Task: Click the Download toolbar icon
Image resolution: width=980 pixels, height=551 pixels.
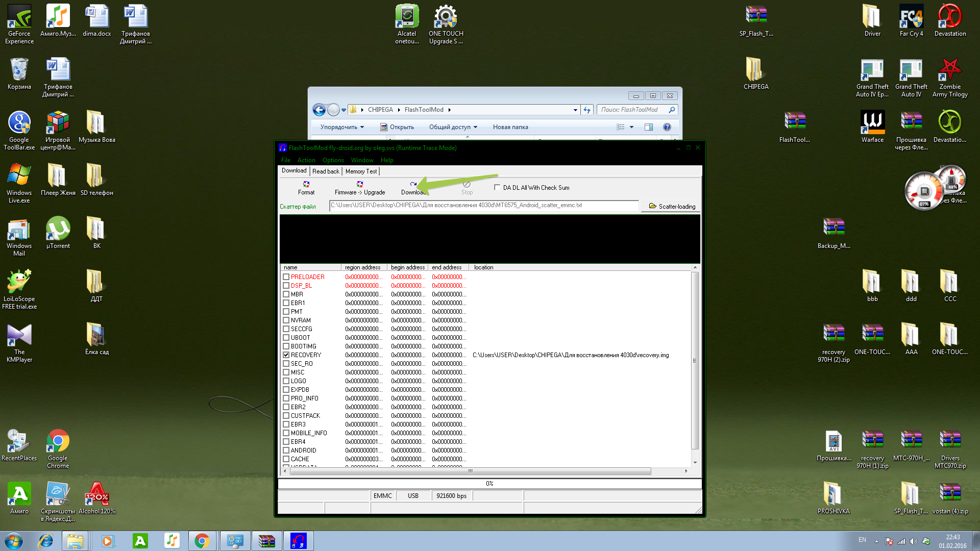Action: [x=413, y=185]
